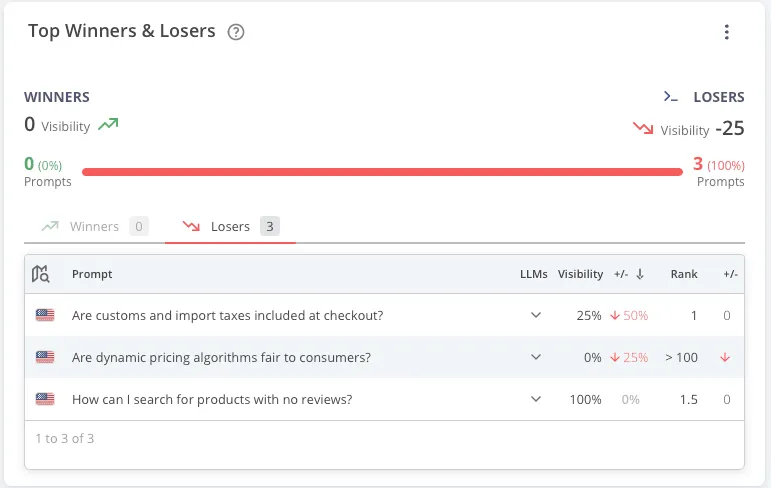Open the three-dot options menu
This screenshot has height=488, width=771.
pyautogui.click(x=727, y=32)
